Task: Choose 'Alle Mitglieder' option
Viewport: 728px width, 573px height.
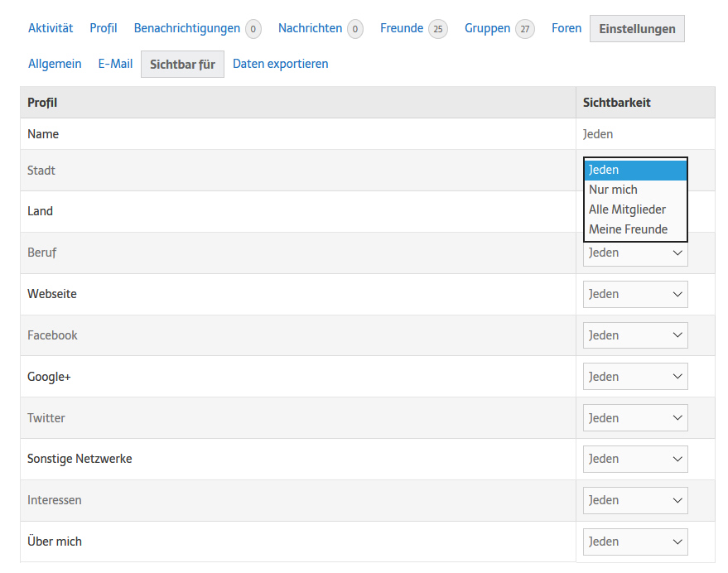Action: (635, 209)
